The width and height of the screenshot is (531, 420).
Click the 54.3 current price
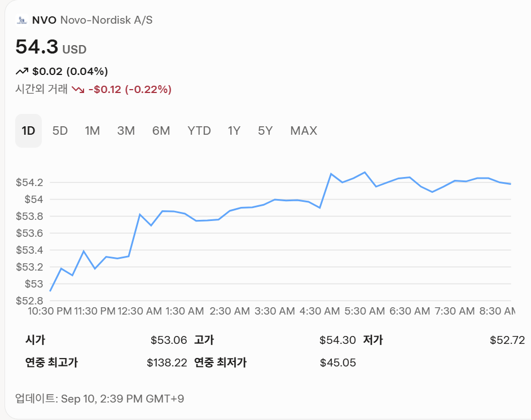[37, 47]
